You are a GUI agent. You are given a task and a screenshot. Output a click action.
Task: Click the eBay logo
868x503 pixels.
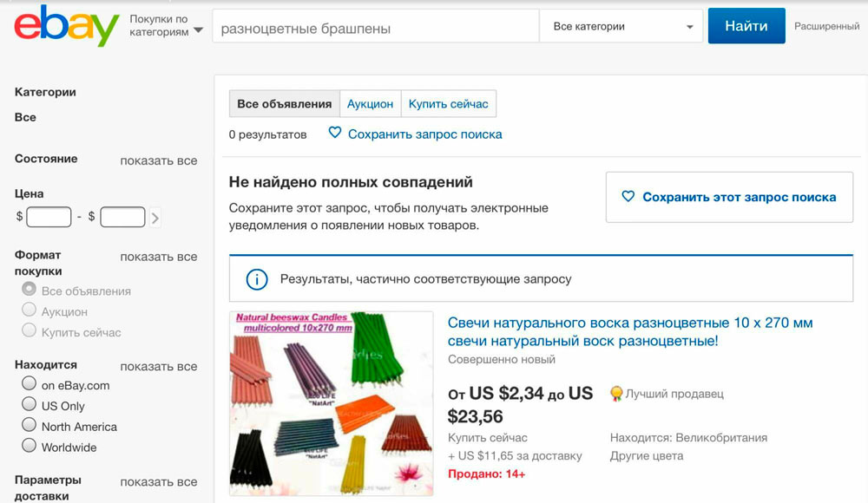click(67, 26)
